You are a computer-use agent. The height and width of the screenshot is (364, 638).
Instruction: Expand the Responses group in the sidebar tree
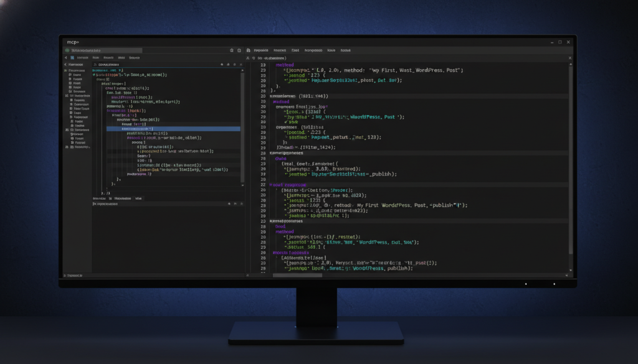tap(68, 148)
